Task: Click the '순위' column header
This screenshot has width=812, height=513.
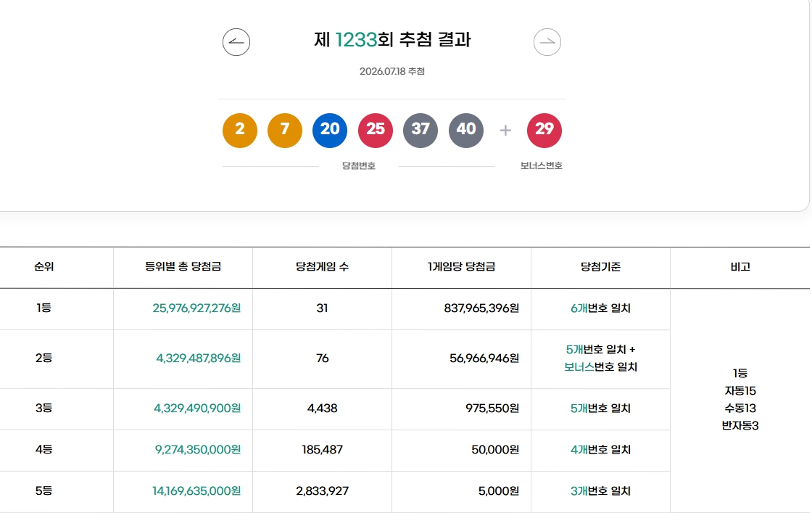Action: click(44, 266)
